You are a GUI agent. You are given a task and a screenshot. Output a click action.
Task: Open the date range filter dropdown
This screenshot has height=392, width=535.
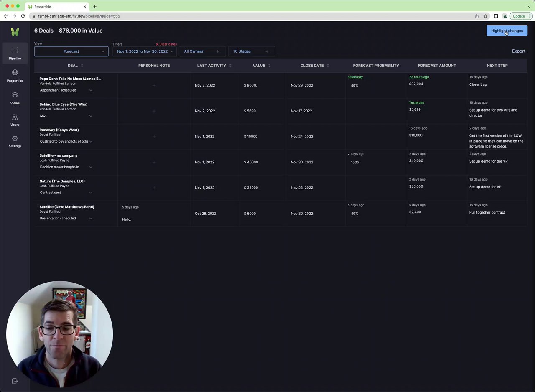point(145,51)
